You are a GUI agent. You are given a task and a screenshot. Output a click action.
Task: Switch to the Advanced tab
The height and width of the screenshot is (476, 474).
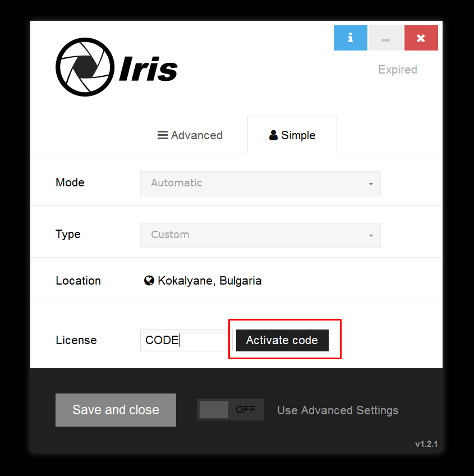(x=190, y=135)
